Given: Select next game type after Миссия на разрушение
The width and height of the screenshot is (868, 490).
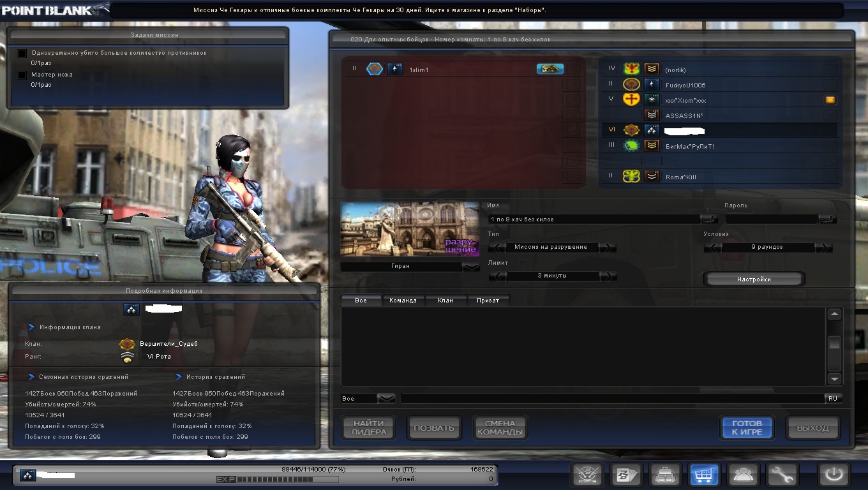Looking at the screenshot, I should (608, 247).
